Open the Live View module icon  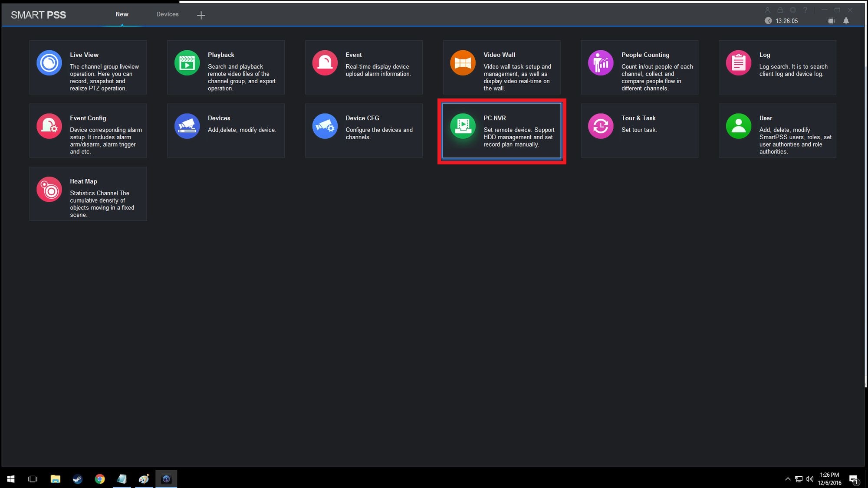pos(49,63)
